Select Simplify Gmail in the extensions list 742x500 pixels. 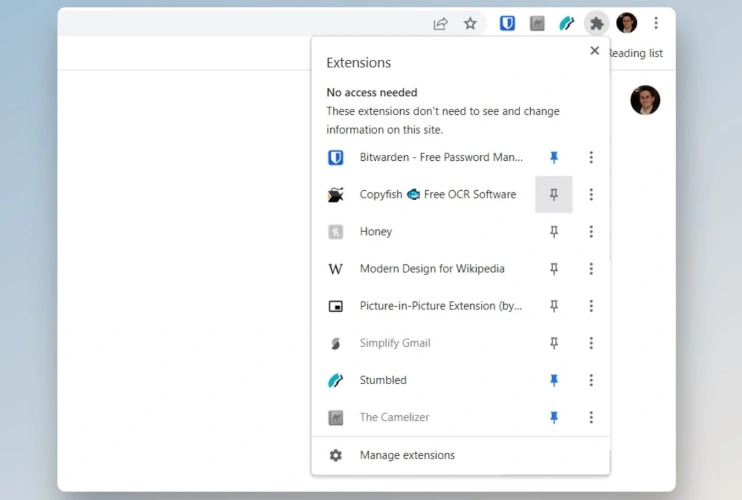395,343
